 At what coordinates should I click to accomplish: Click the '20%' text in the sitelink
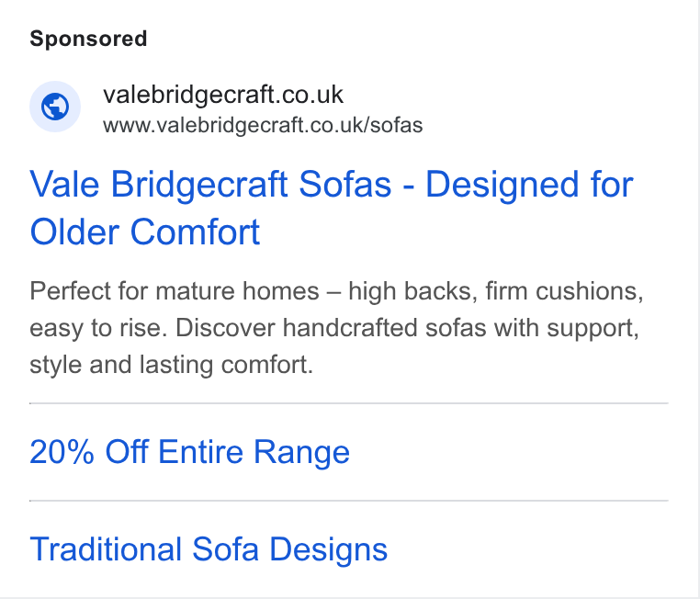click(x=62, y=452)
